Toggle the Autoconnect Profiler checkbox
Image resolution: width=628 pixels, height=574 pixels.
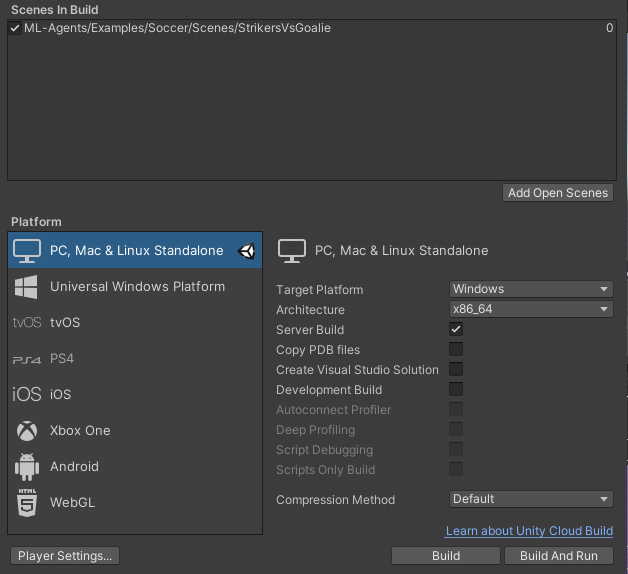[x=456, y=409]
